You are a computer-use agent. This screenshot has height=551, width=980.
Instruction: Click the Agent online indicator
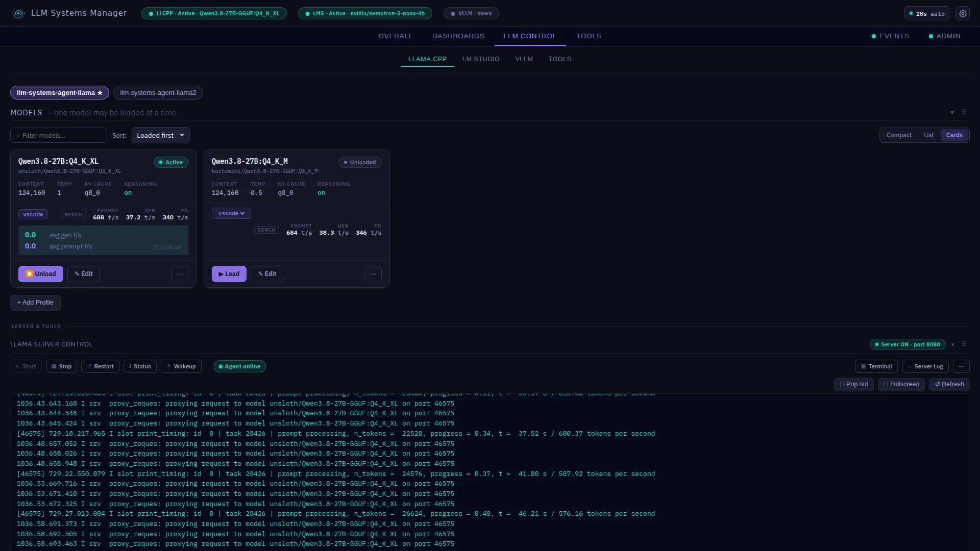click(240, 366)
